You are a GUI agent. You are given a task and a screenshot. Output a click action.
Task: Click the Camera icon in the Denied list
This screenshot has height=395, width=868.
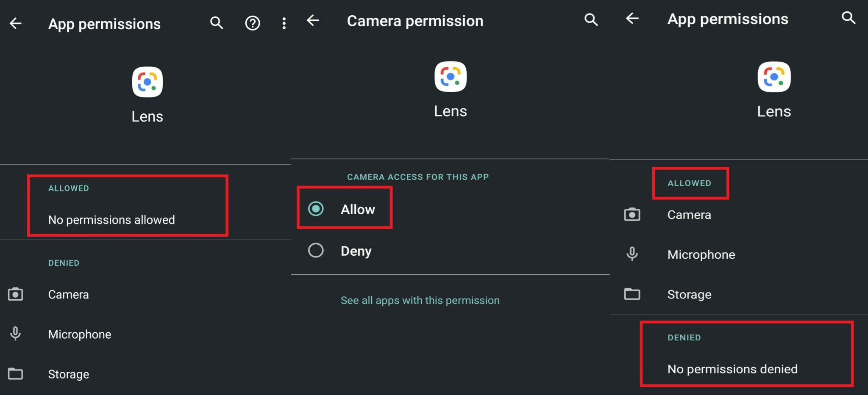(x=15, y=294)
